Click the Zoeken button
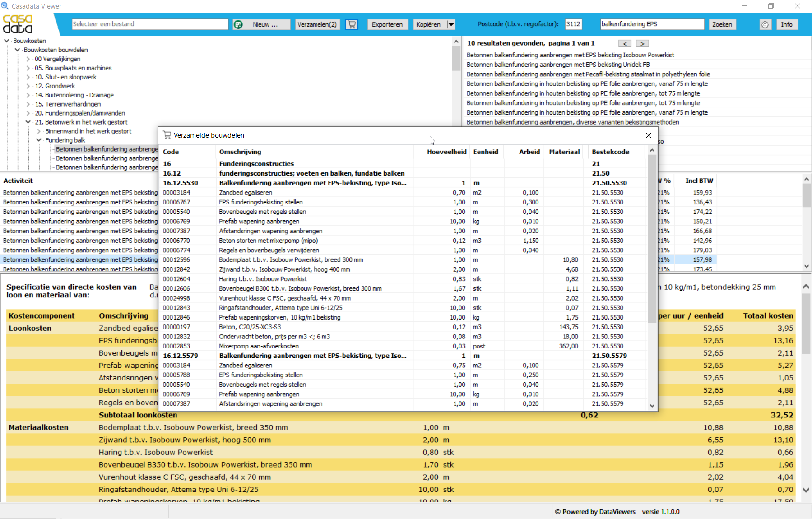Viewport: 812px width, 519px height. tap(722, 24)
